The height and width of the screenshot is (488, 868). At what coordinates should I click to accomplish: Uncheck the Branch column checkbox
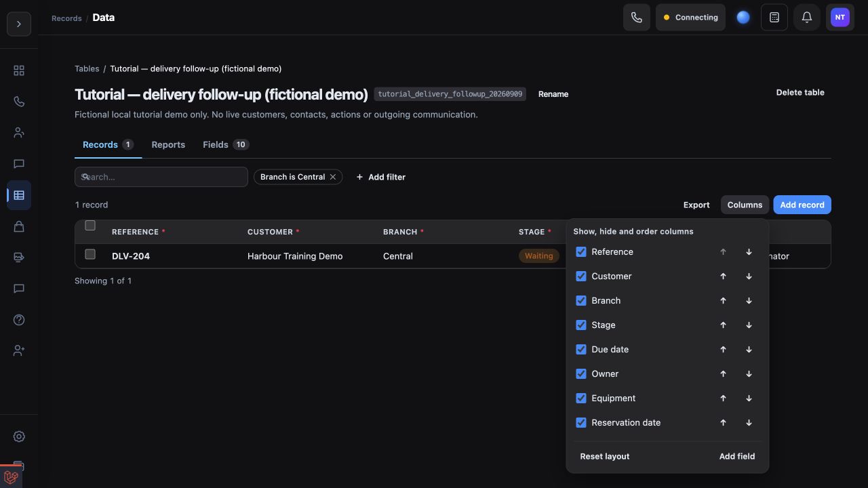click(581, 300)
